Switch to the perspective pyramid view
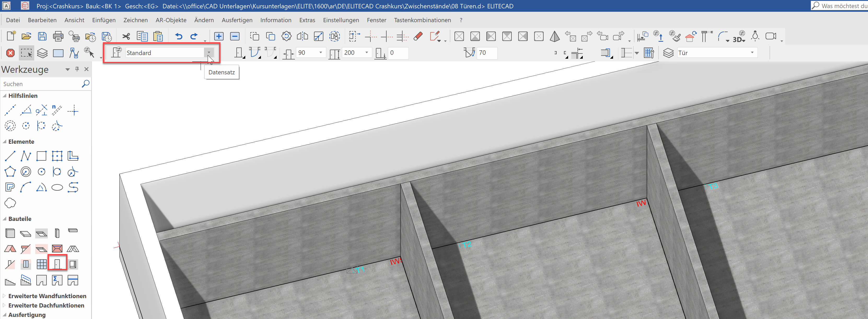The width and height of the screenshot is (868, 319). 555,36
